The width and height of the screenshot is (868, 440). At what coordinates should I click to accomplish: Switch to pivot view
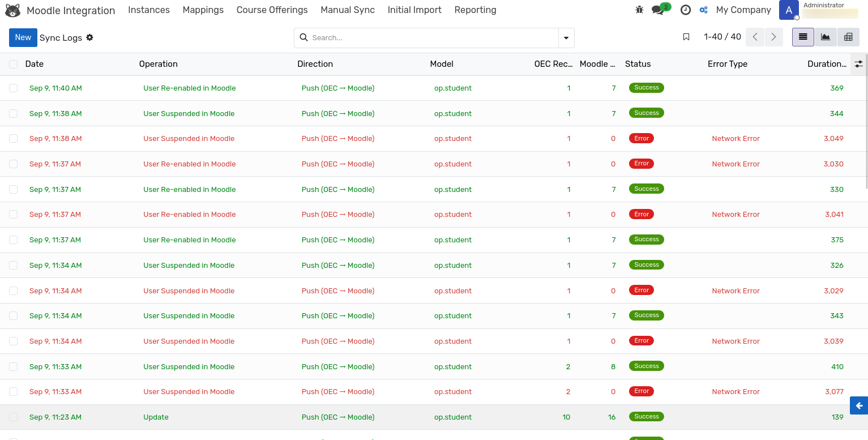[848, 37]
